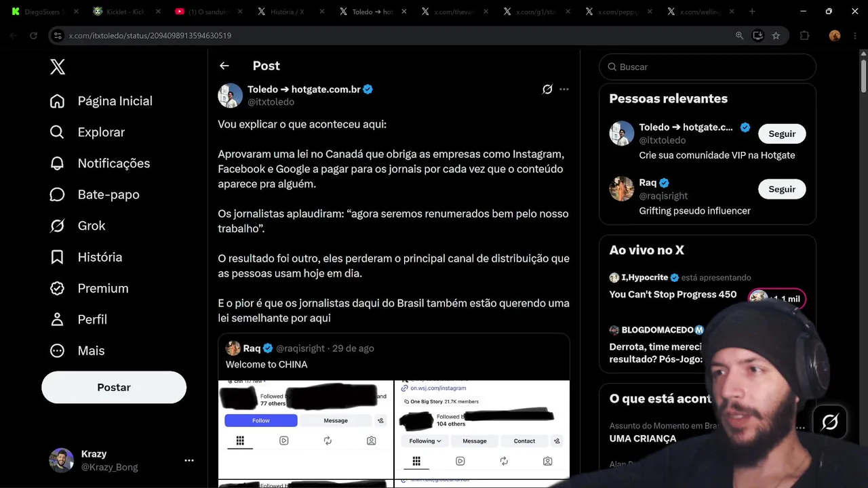The width and height of the screenshot is (868, 488).
Task: Open Raq's avatar in Pessoas relevantes
Action: point(622,189)
